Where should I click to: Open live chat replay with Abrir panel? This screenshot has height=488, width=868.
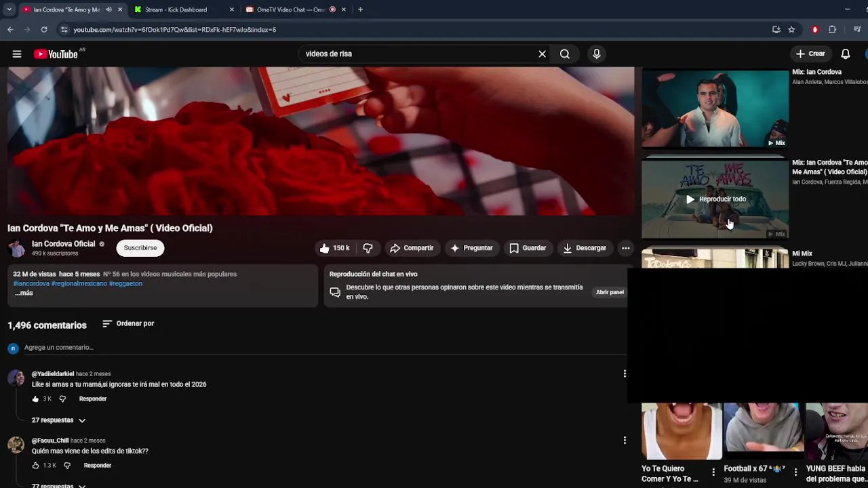click(610, 292)
